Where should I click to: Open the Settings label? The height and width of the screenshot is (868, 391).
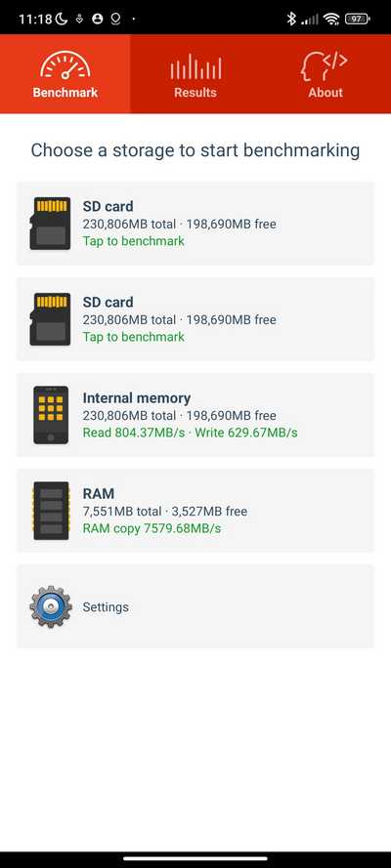pos(106,606)
